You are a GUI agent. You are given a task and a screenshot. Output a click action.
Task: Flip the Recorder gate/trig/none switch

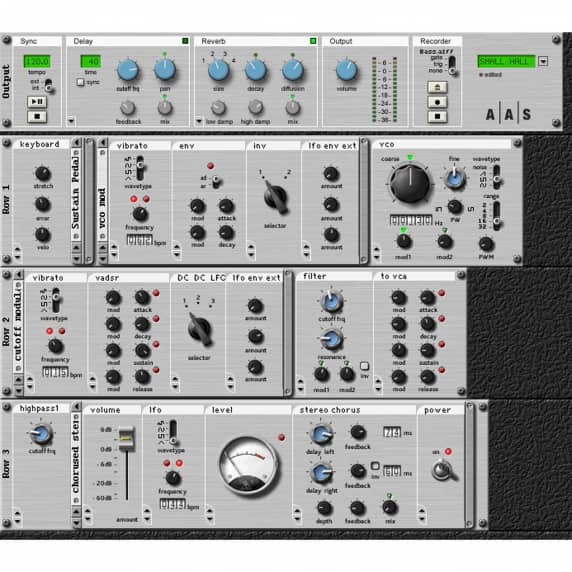[x=452, y=66]
